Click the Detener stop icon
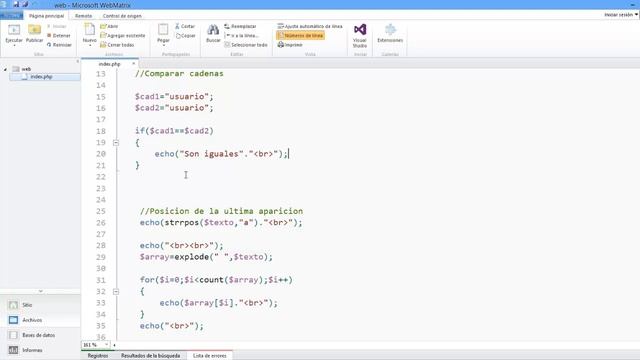This screenshot has width=640, height=360. pos(49,36)
